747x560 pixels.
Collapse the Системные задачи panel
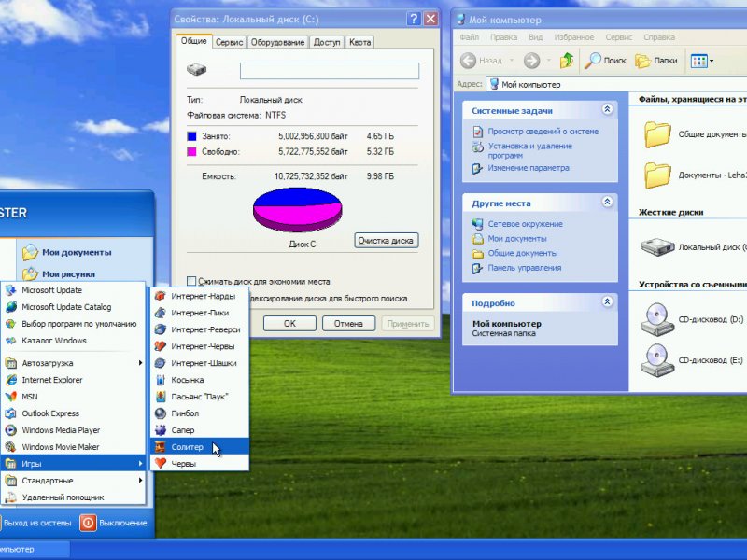click(607, 109)
